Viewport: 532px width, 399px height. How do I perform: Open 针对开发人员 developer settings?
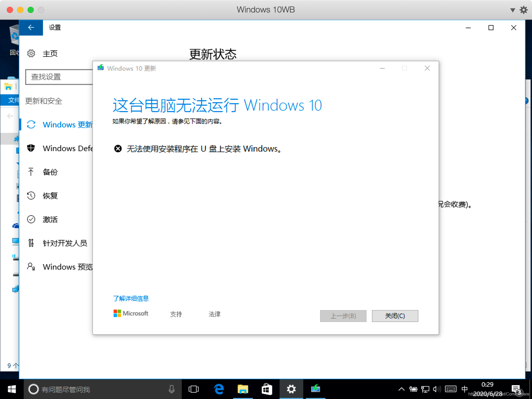(x=65, y=243)
